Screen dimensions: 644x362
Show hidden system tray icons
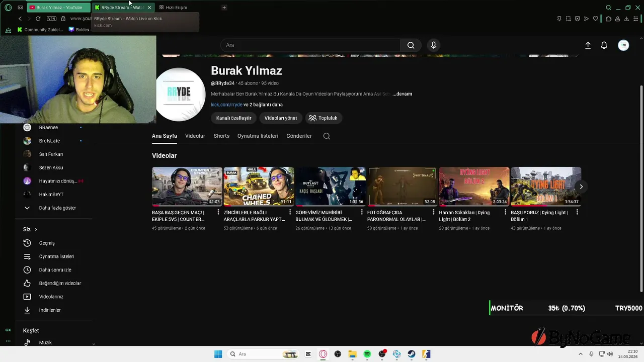[x=580, y=354]
